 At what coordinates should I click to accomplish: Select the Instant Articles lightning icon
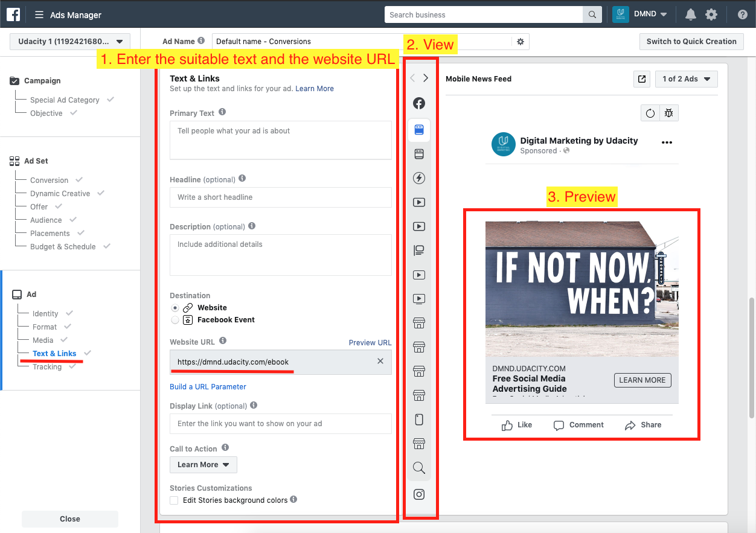click(418, 178)
